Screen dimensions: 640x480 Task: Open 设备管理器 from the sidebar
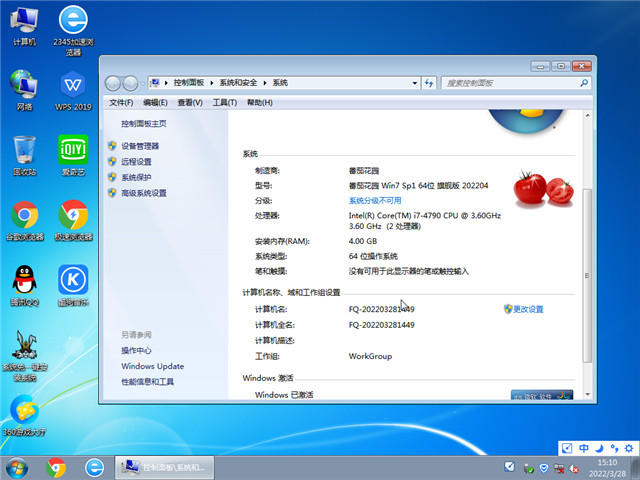[140, 146]
